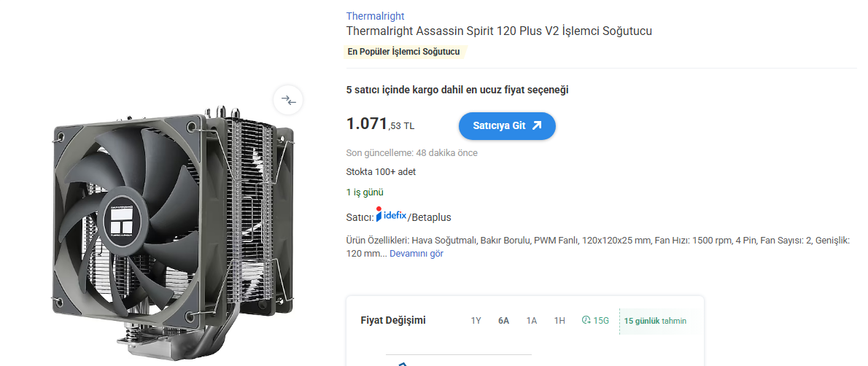Click the 1.071,53 TL price
Viewport: 868px width, 366px height.
coord(380,125)
